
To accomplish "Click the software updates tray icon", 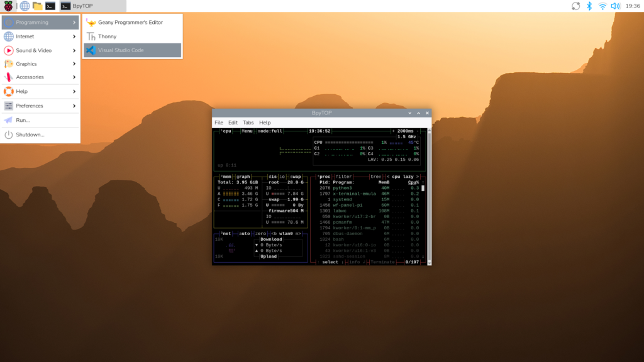I will coord(575,6).
